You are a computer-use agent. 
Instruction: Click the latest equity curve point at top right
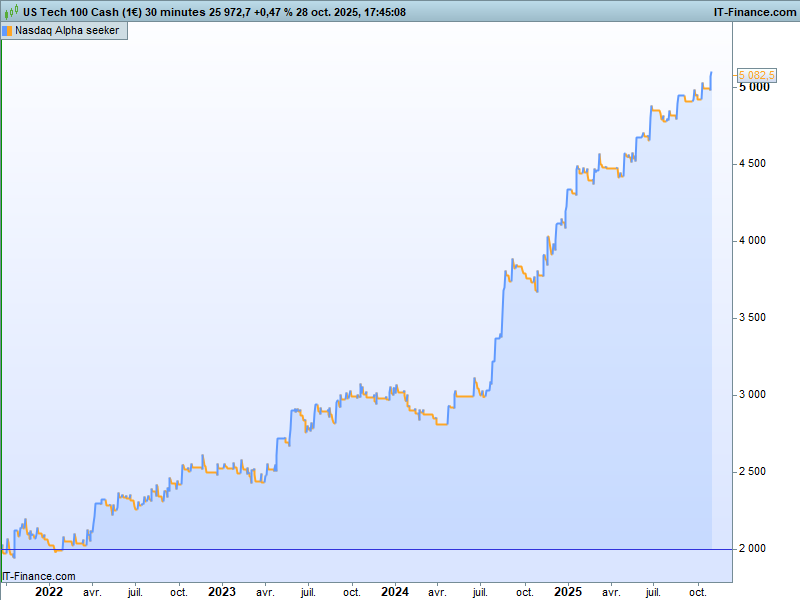(711, 73)
